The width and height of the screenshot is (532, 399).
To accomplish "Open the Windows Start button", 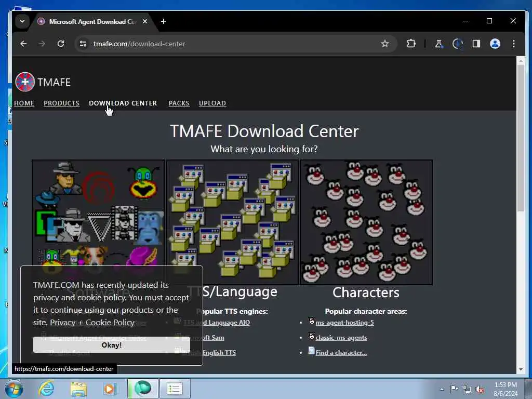I will (14, 389).
